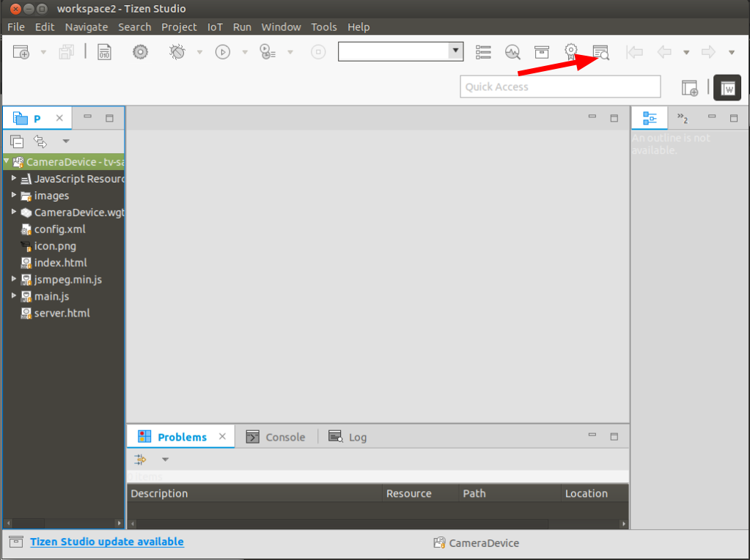Viewport: 750px width, 560px height.
Task: Open the Run menu
Action: click(x=242, y=27)
